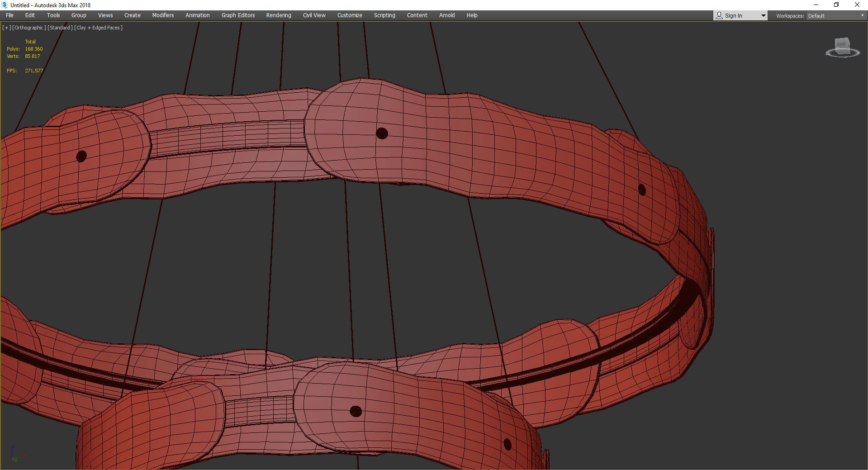Open the Modifiers menu
Image resolution: width=868 pixels, height=470 pixels.
coord(163,15)
